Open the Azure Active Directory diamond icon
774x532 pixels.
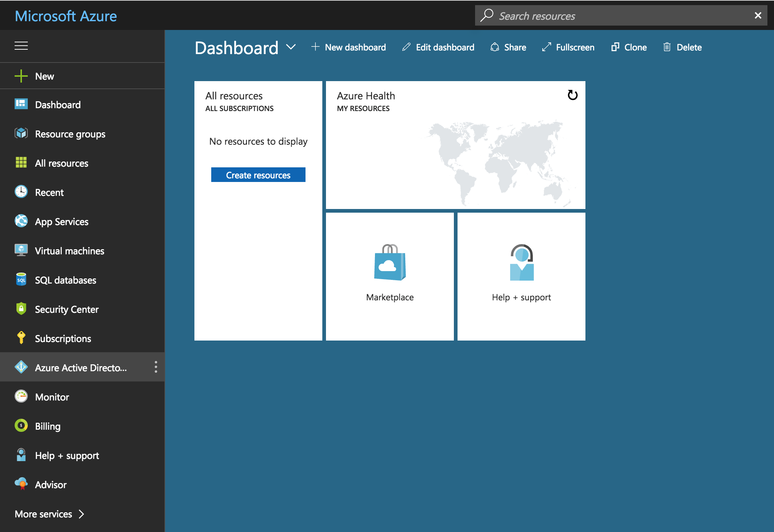coord(21,367)
